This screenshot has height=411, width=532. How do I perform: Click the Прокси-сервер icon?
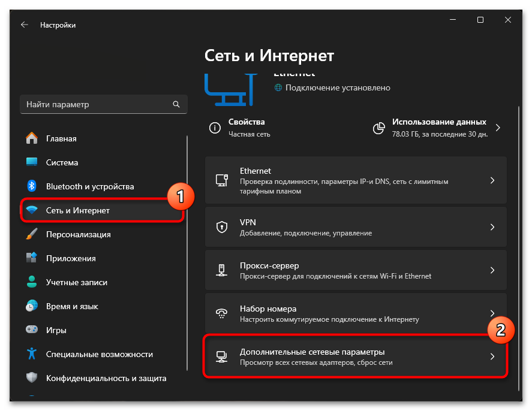(x=222, y=270)
